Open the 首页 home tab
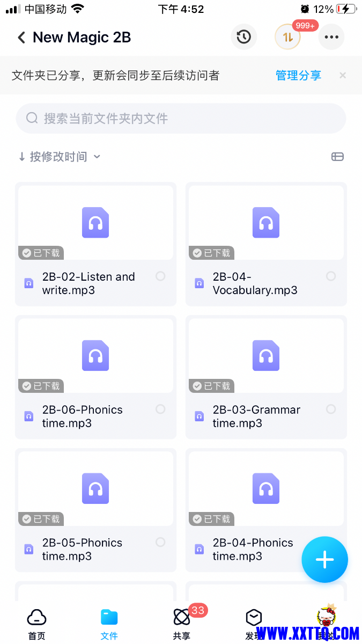362x644 pixels. coord(36,624)
